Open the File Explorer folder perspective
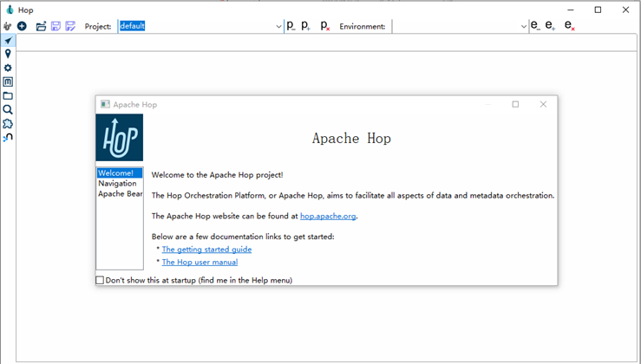Screen dimensions: 641x364 point(8,96)
